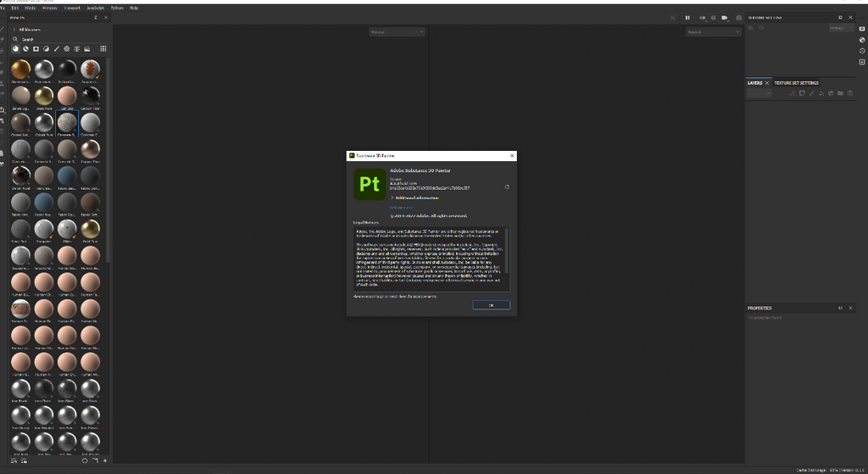Open Display settings icon in right dock
868x474 pixels.
tap(862, 29)
